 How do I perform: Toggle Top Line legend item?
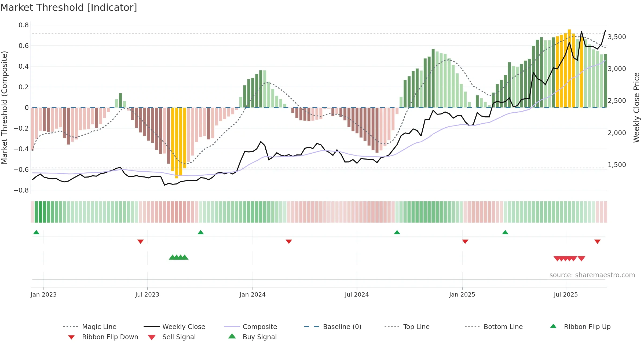tap(407, 327)
